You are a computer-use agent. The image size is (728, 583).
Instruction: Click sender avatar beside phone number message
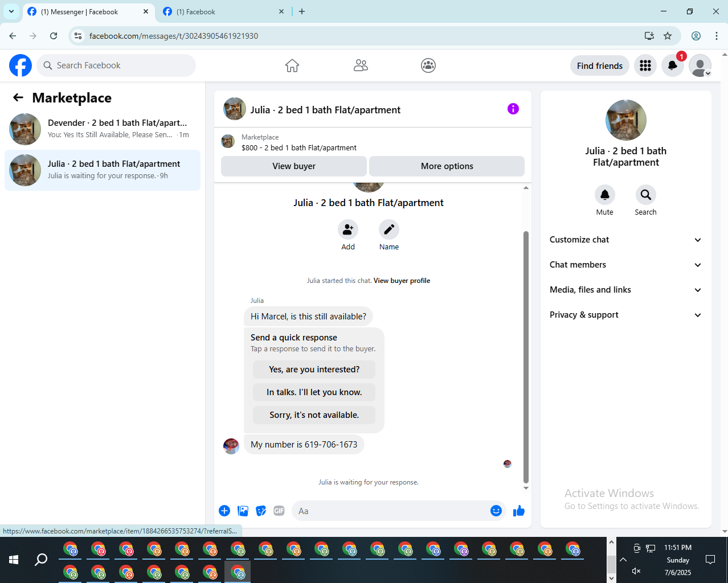231,446
